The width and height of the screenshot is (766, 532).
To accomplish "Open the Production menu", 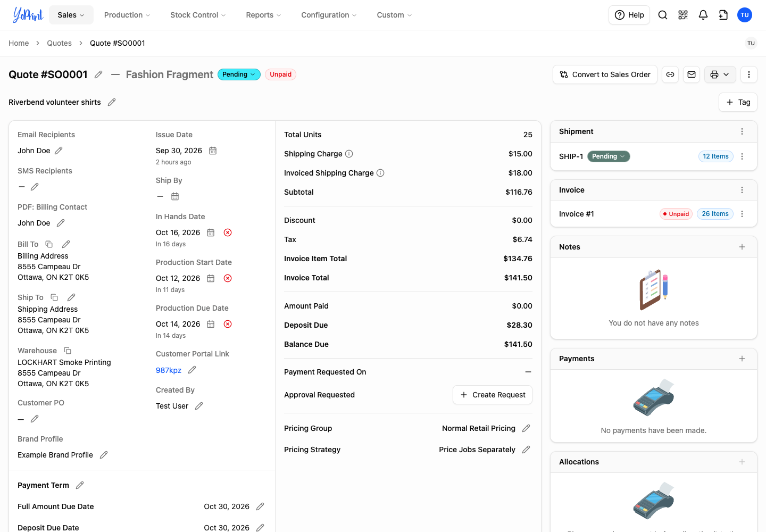I will (127, 15).
